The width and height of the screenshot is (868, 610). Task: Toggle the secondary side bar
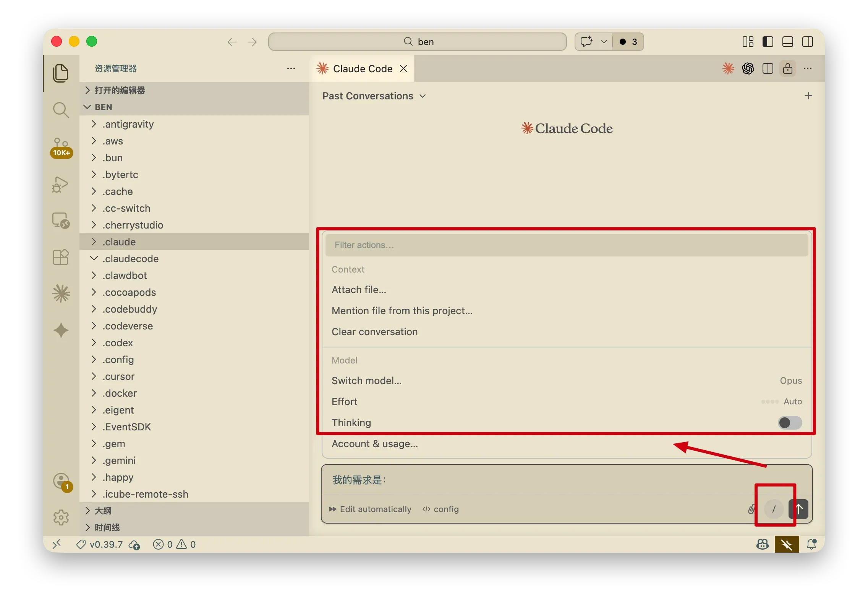[x=808, y=42]
